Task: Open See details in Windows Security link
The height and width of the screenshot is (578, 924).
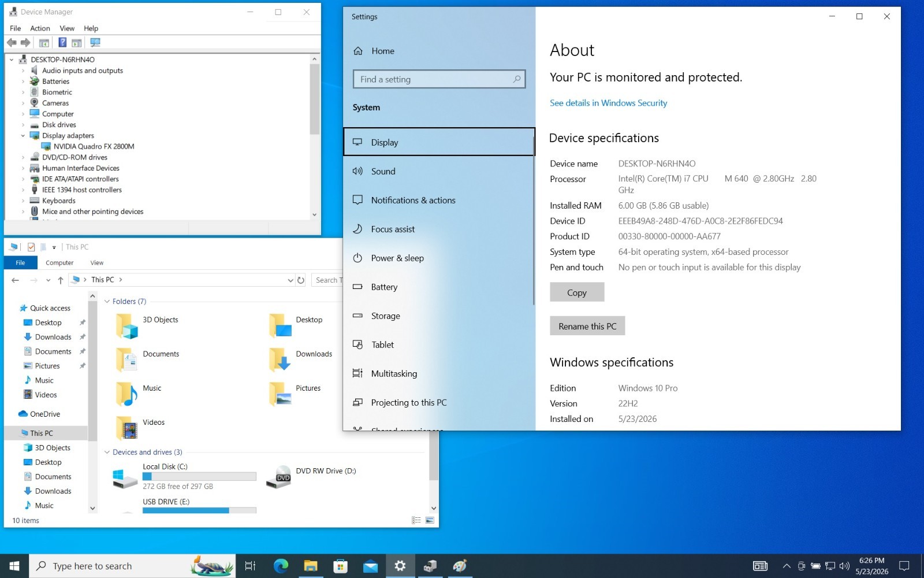Action: (x=608, y=103)
